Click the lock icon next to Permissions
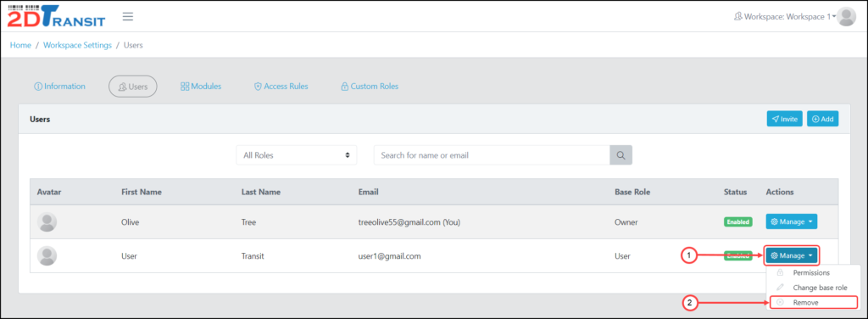The image size is (868, 319). [780, 273]
